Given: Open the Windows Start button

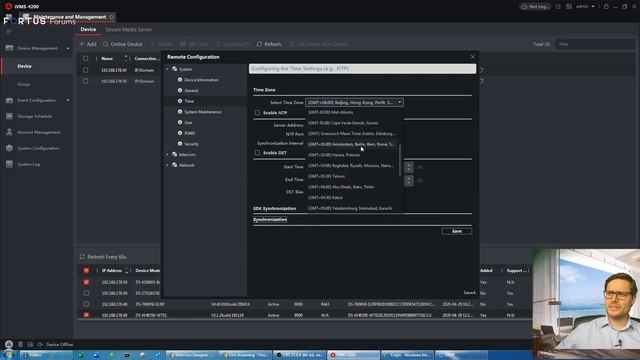Looking at the screenshot, I should coord(9,355).
